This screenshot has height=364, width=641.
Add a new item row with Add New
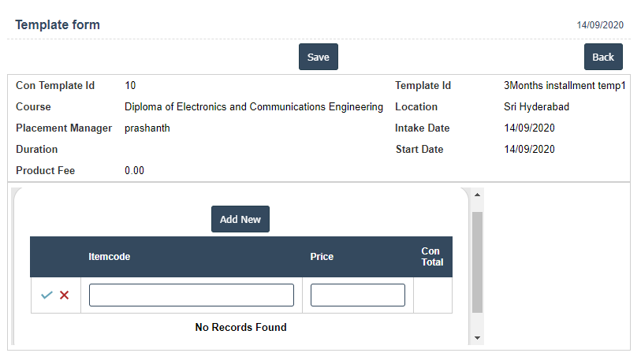point(240,219)
